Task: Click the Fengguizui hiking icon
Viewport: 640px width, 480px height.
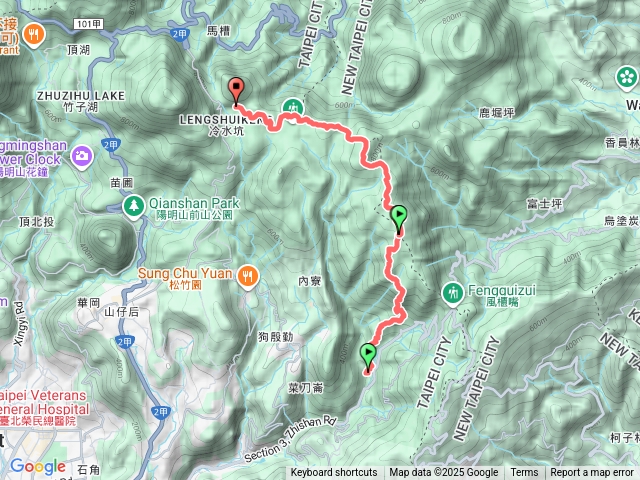Action: [452, 295]
